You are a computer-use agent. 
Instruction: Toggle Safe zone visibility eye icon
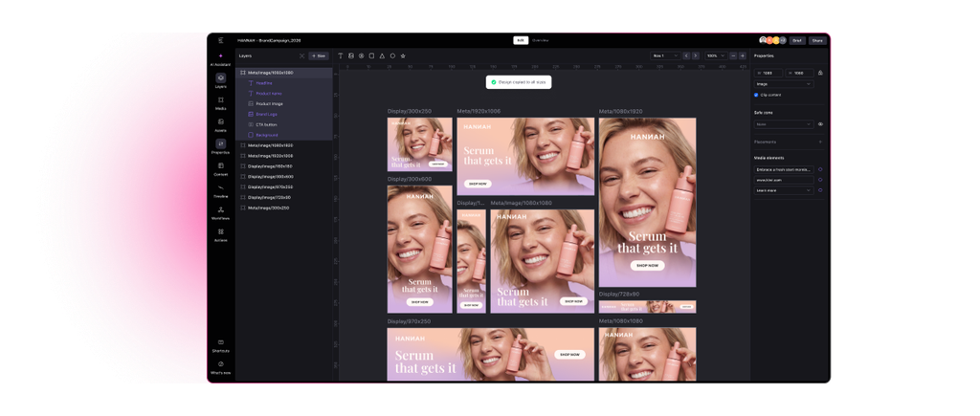(820, 124)
